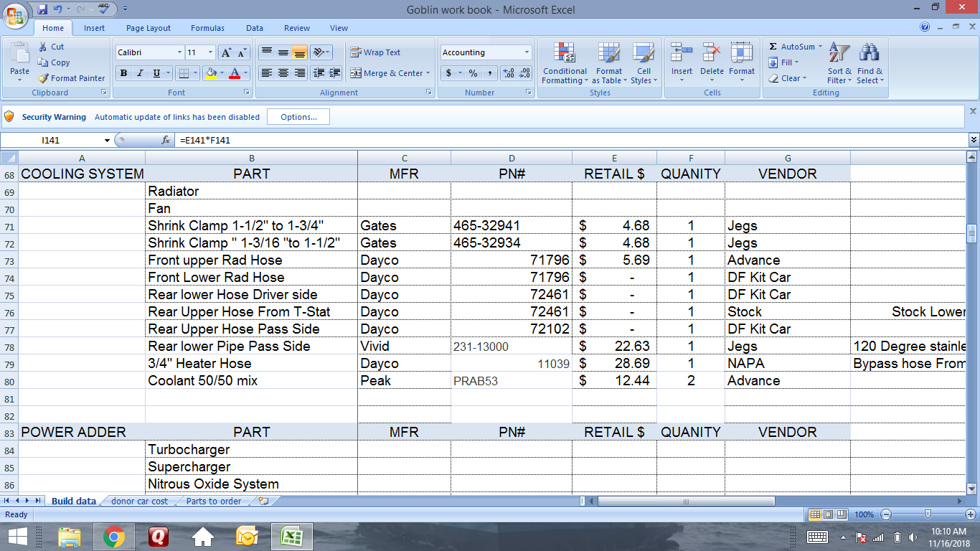Toggle Underline formatting
This screenshot has width=980, height=551.
[155, 73]
